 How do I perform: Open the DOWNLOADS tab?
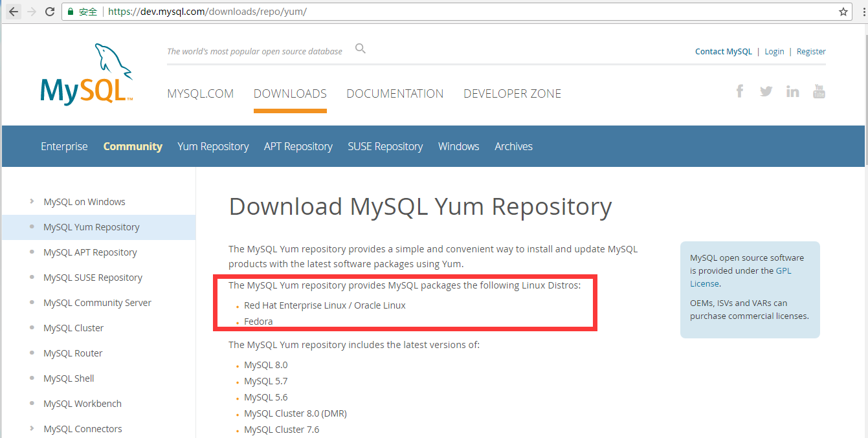click(x=290, y=94)
